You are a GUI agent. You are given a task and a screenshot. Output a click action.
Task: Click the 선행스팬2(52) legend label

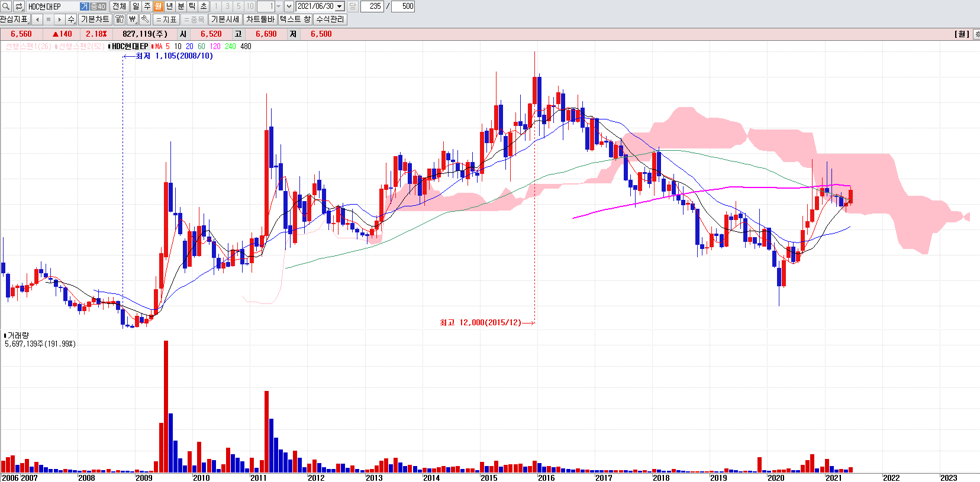[x=80, y=46]
